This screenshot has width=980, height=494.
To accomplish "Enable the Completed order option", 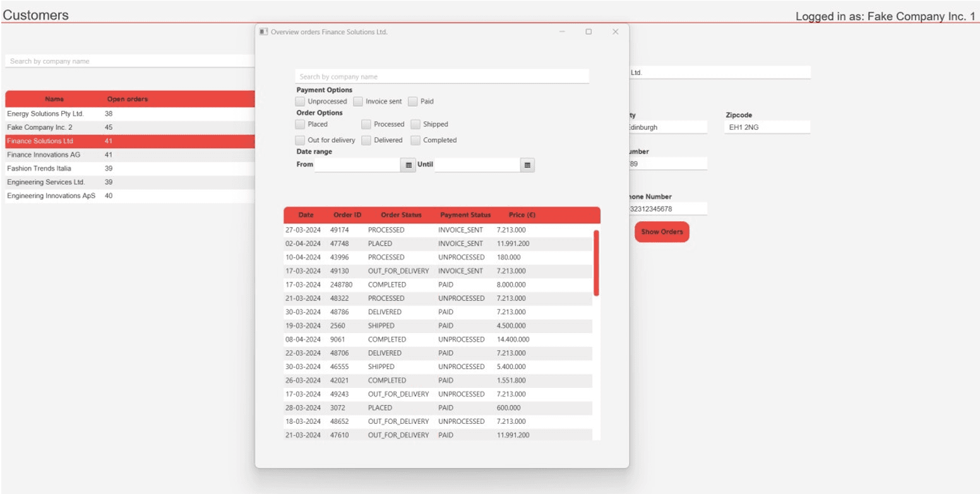I will click(415, 140).
